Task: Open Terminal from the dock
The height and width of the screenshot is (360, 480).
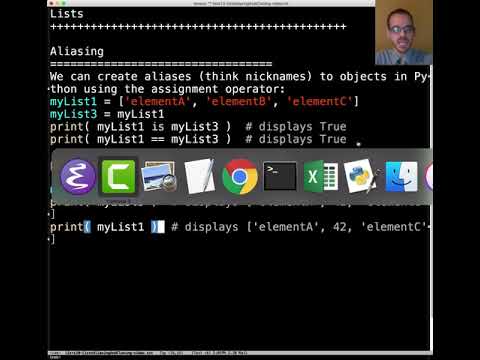Action: 280,176
